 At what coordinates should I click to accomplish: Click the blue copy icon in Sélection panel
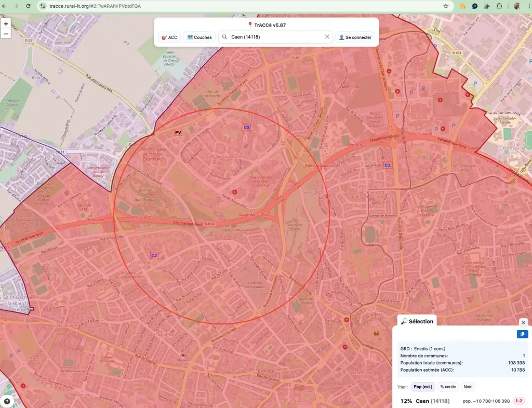point(522,334)
